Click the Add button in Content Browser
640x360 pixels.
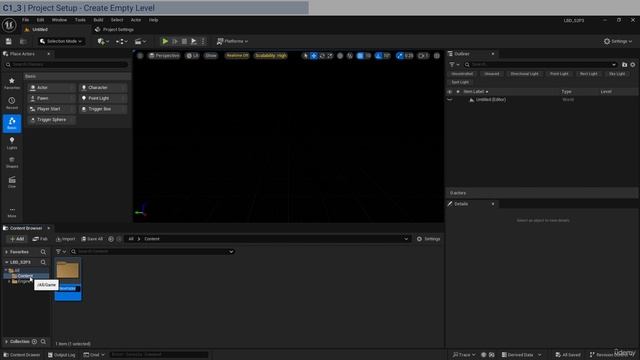pos(17,239)
